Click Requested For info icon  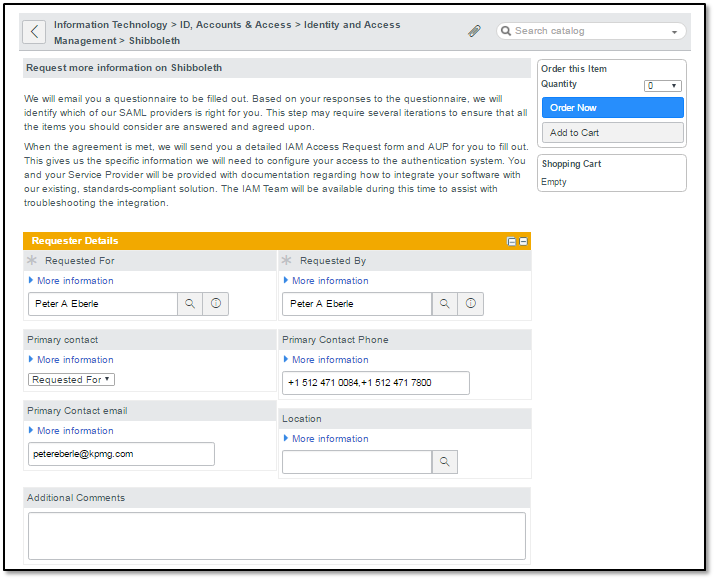215,304
